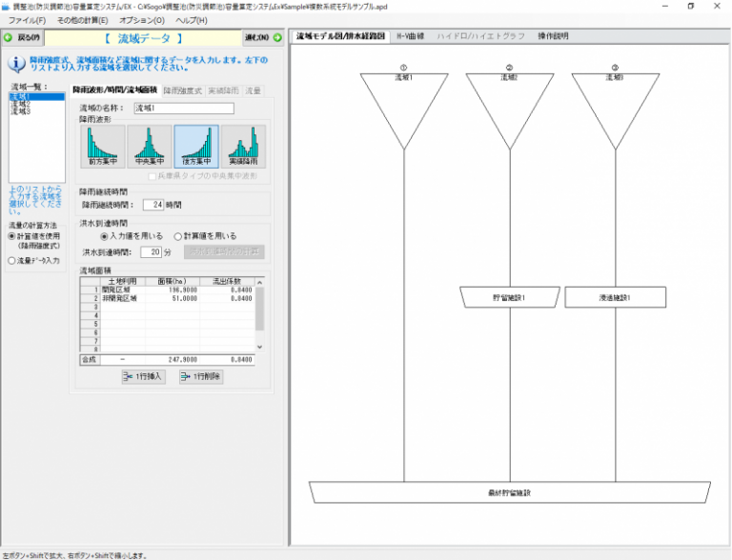Switch to 降雨強度式 tab
732x560 pixels.
coord(183,91)
